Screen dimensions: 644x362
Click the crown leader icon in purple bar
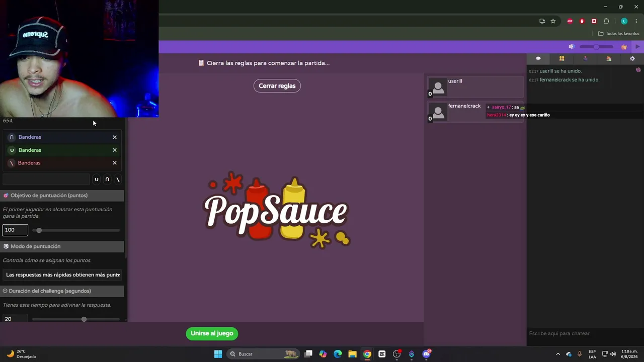pos(624,47)
